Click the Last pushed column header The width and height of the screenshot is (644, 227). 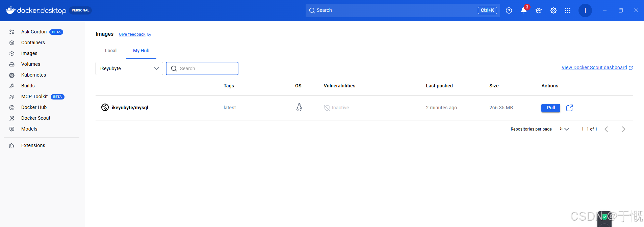439,86
